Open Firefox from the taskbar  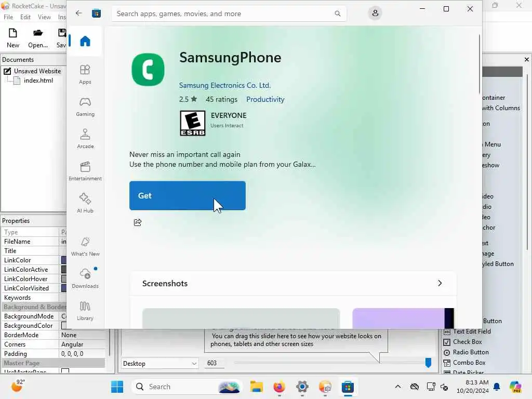tap(279, 387)
